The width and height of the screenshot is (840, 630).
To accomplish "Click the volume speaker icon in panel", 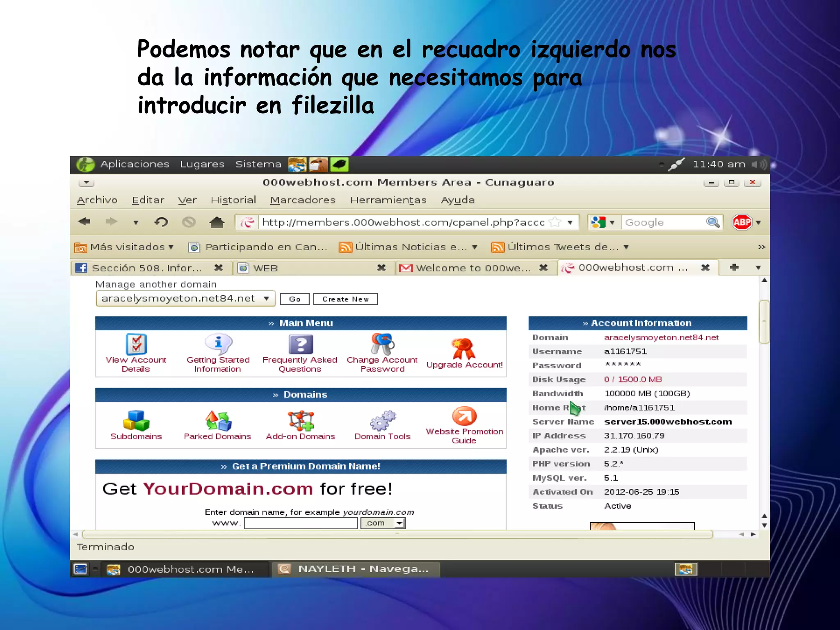I will click(x=759, y=164).
